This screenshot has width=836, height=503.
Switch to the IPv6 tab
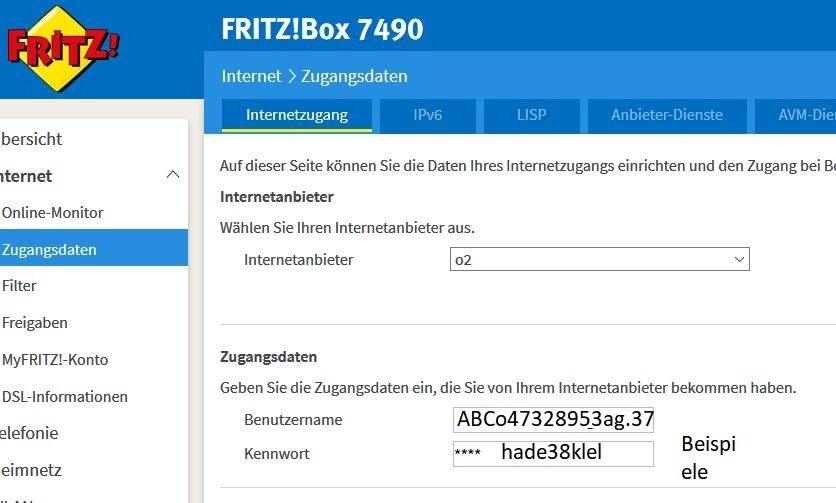tap(428, 115)
